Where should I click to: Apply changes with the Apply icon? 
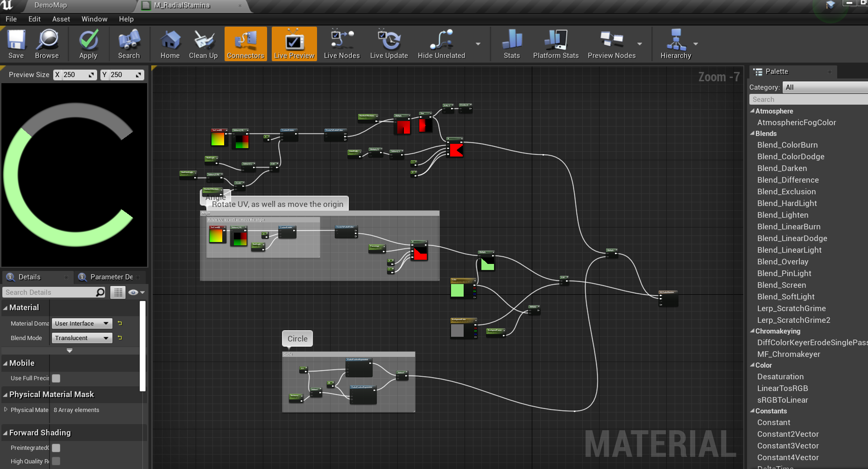[x=88, y=44]
